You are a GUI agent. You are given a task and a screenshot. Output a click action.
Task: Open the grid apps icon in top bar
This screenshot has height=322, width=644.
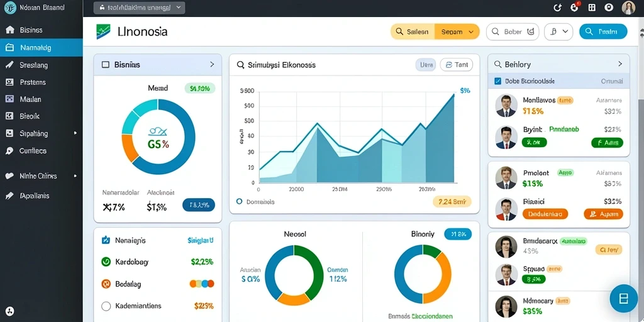click(592, 8)
